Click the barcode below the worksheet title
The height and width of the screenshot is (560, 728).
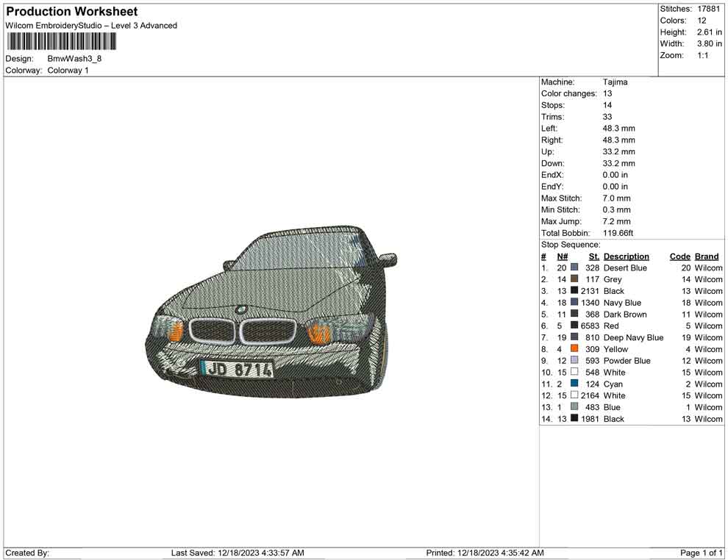(61, 41)
